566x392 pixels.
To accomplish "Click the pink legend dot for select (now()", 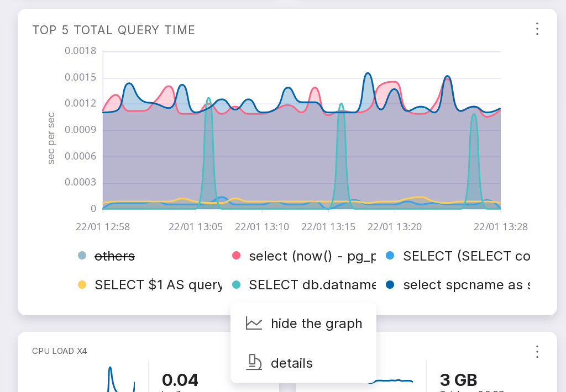I will pyautogui.click(x=237, y=256).
